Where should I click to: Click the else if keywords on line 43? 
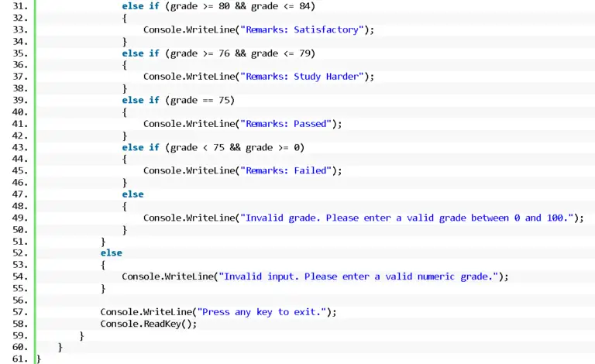coord(140,147)
